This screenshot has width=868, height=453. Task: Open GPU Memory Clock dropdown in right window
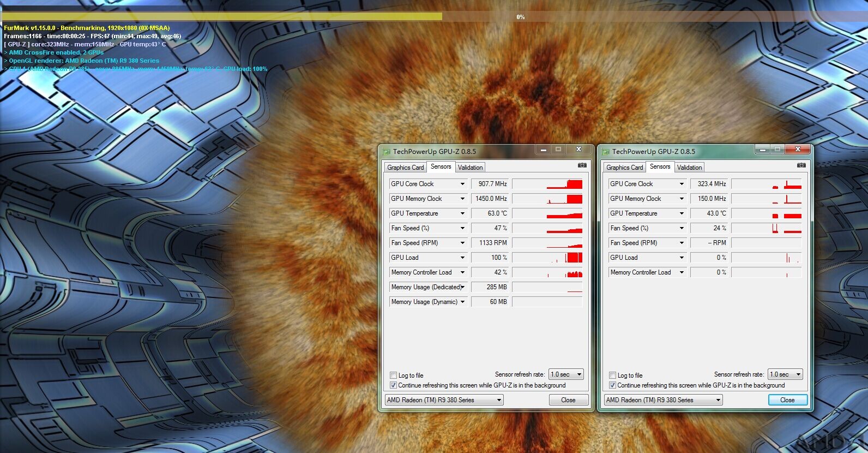(682, 199)
